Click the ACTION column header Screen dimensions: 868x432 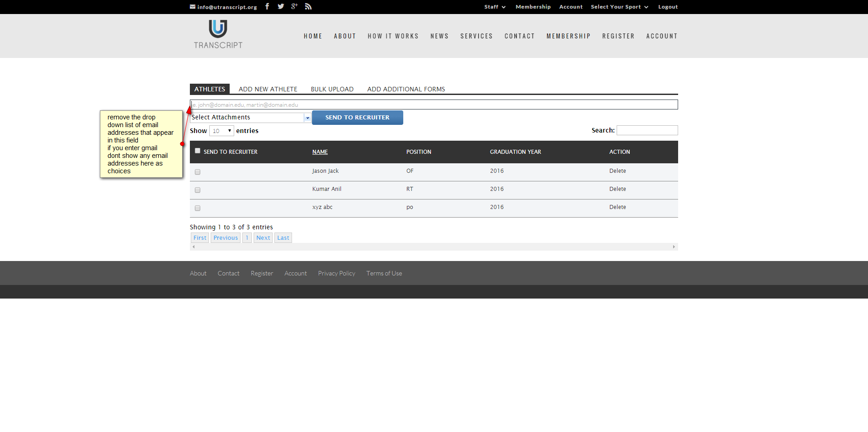pyautogui.click(x=619, y=152)
